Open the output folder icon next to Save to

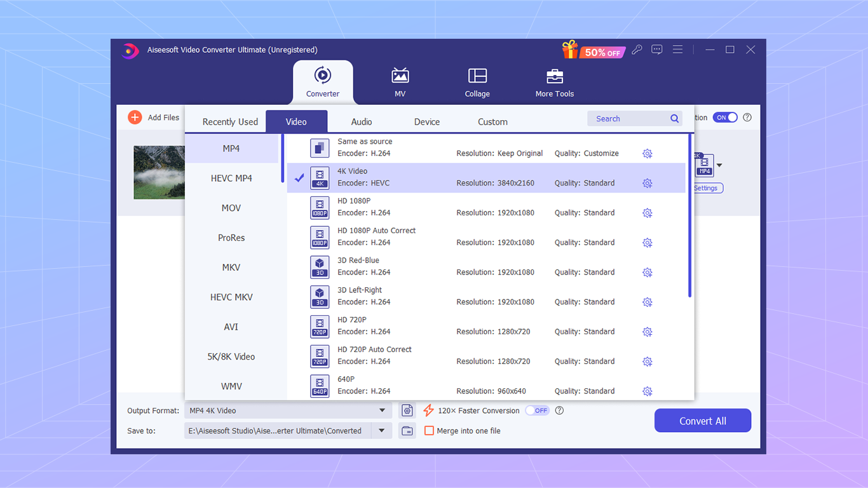coord(407,430)
